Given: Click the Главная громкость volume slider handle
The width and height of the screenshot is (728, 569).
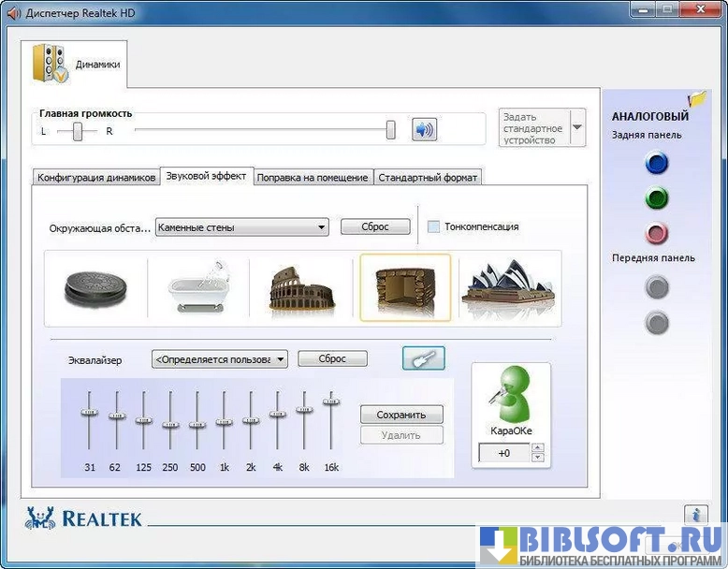Looking at the screenshot, I should coord(390,130).
